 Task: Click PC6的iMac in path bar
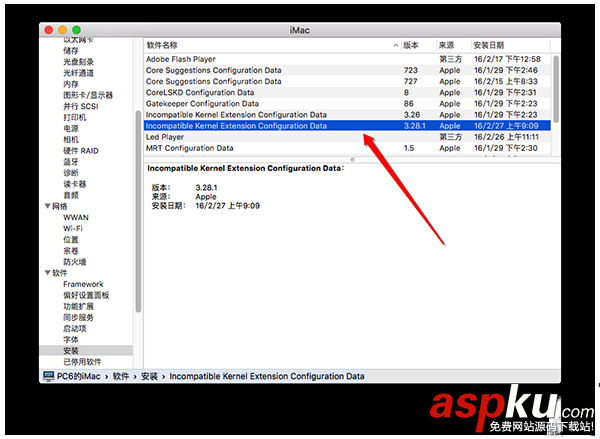pos(78,376)
